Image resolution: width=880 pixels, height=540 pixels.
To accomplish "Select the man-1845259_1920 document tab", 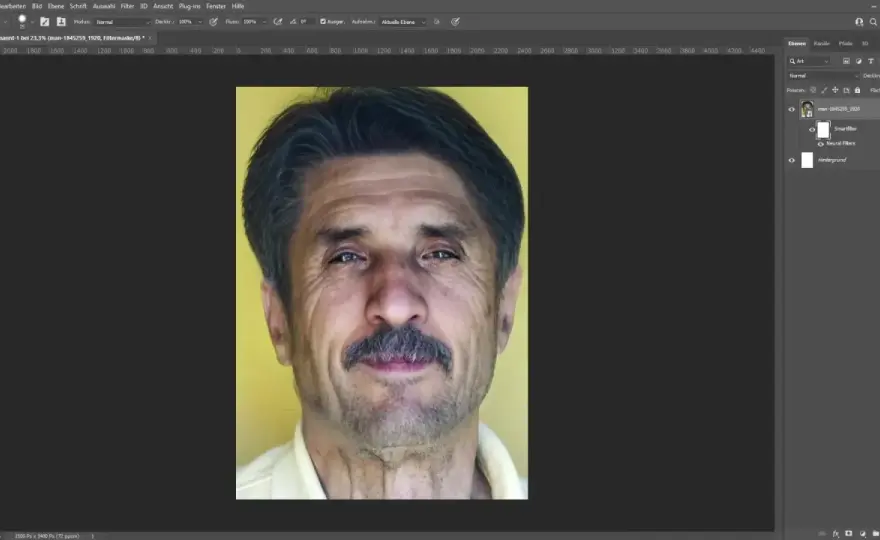I will point(72,38).
